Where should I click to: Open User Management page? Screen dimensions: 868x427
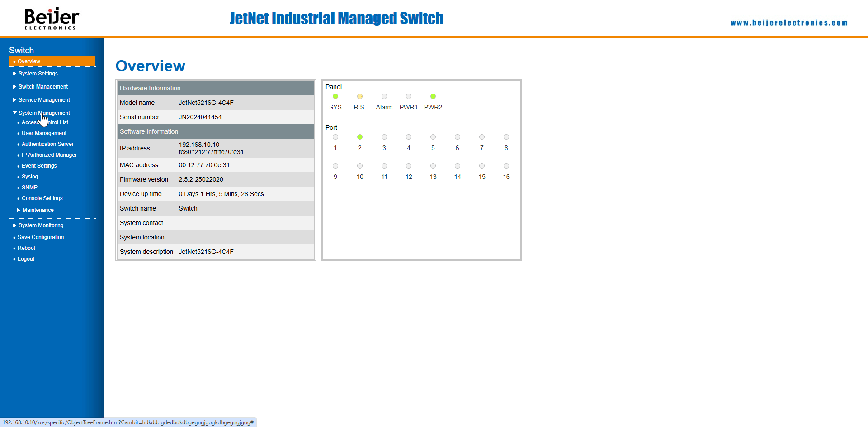point(44,133)
